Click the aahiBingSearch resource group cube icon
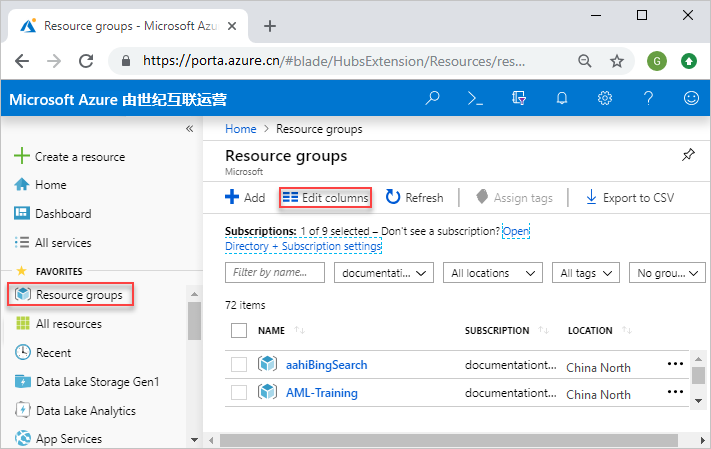Image resolution: width=711 pixels, height=449 pixels. click(268, 364)
